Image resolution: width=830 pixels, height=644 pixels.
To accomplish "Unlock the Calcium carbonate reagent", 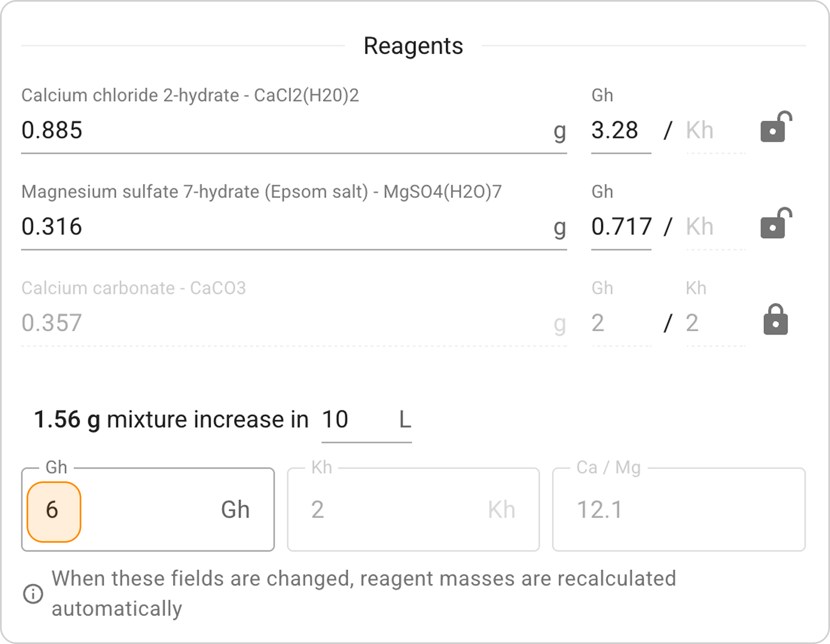I will (775, 320).
